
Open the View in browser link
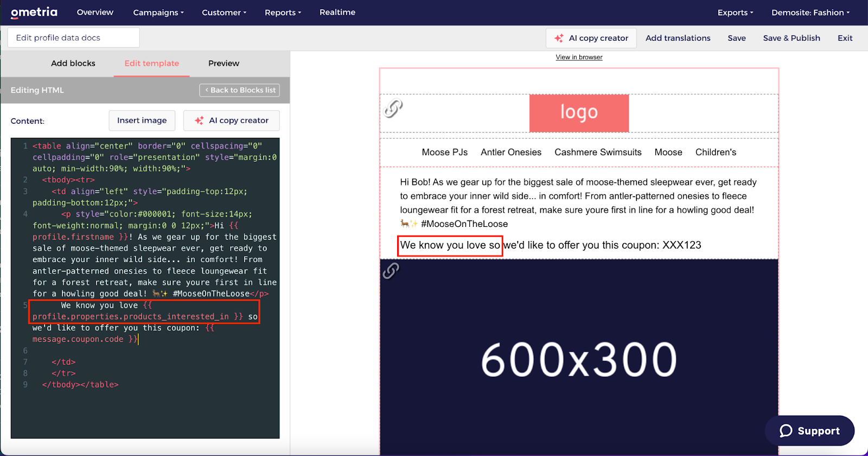(579, 57)
